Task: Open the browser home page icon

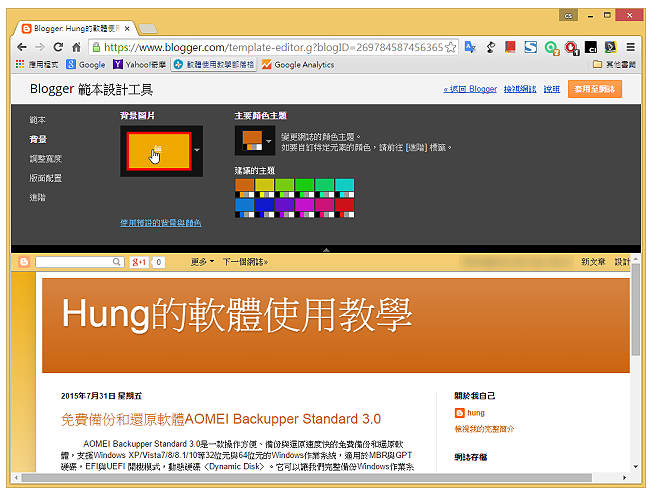Action: [76, 47]
